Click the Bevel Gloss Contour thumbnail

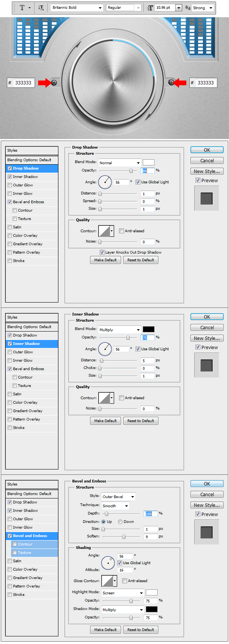[107, 581]
